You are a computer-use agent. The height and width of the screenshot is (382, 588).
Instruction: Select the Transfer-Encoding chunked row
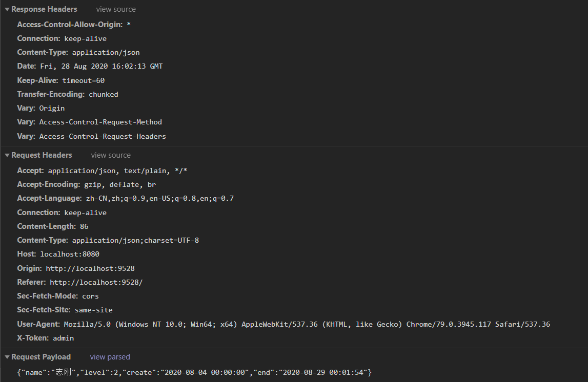tap(68, 94)
